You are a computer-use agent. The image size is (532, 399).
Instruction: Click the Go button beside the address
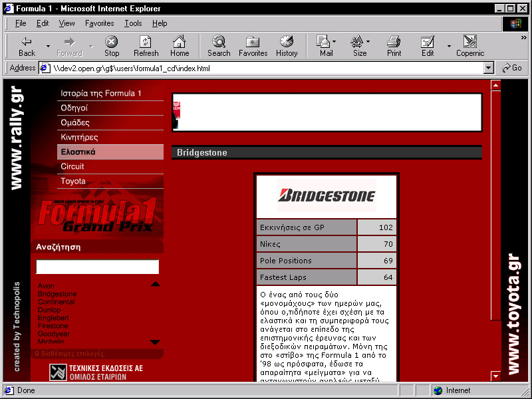pos(512,68)
